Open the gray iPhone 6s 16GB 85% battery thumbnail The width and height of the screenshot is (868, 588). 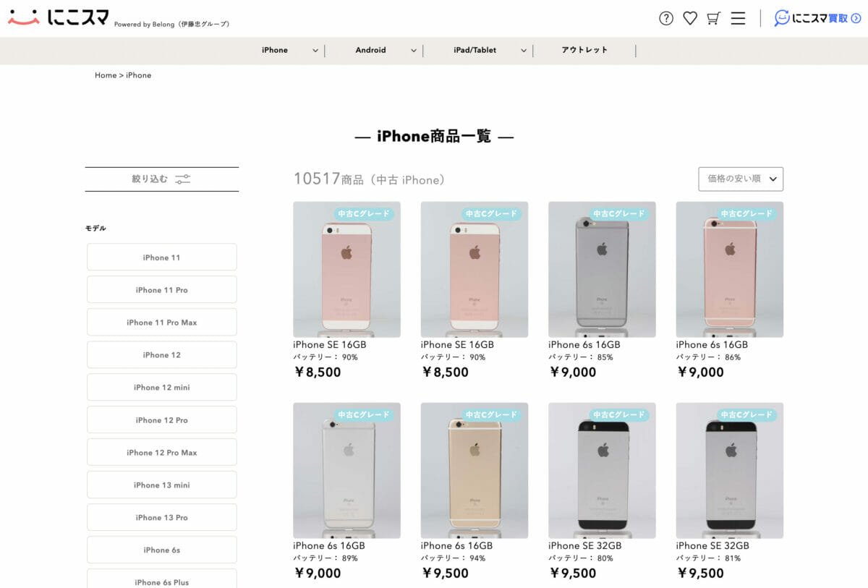point(602,269)
